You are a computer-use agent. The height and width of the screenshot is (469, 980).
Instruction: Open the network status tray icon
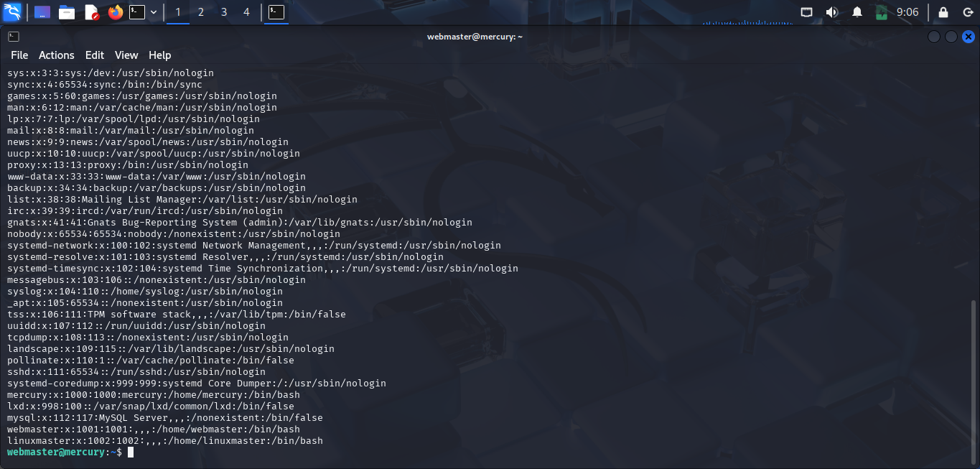pos(806,11)
